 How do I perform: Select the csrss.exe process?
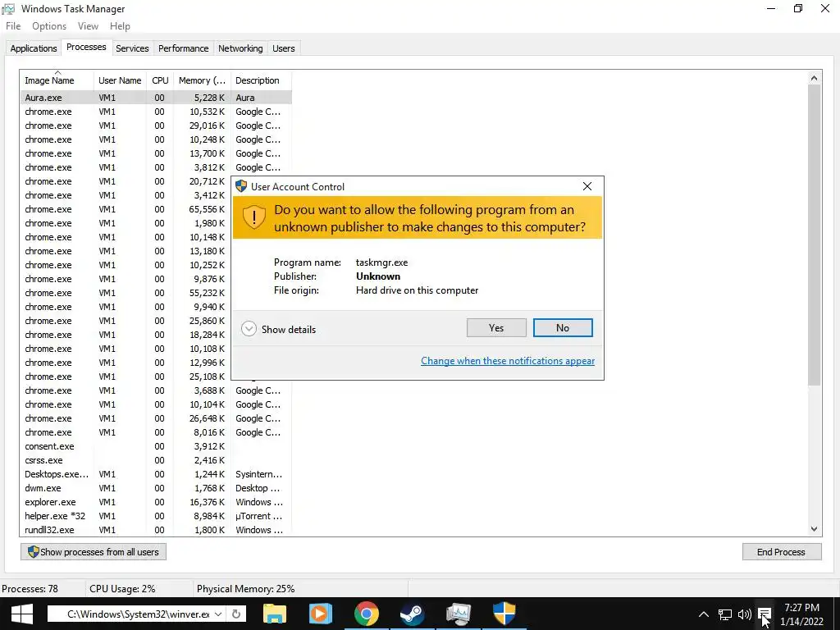pyautogui.click(x=156, y=460)
